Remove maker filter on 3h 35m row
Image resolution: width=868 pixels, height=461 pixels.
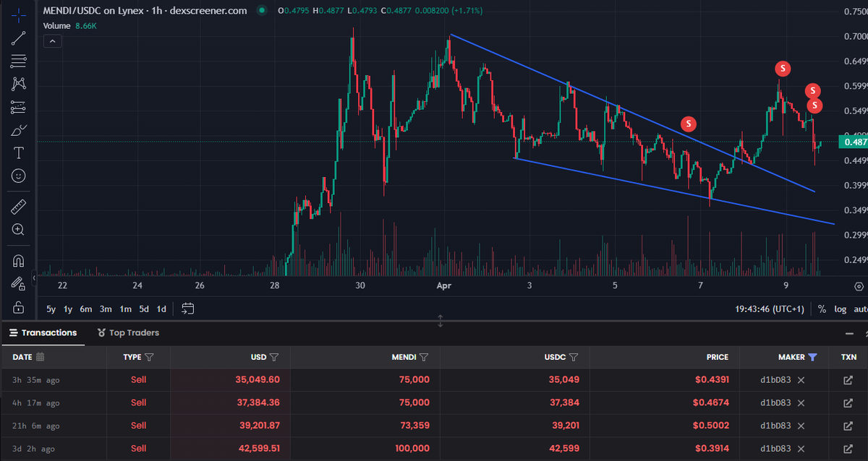click(801, 380)
